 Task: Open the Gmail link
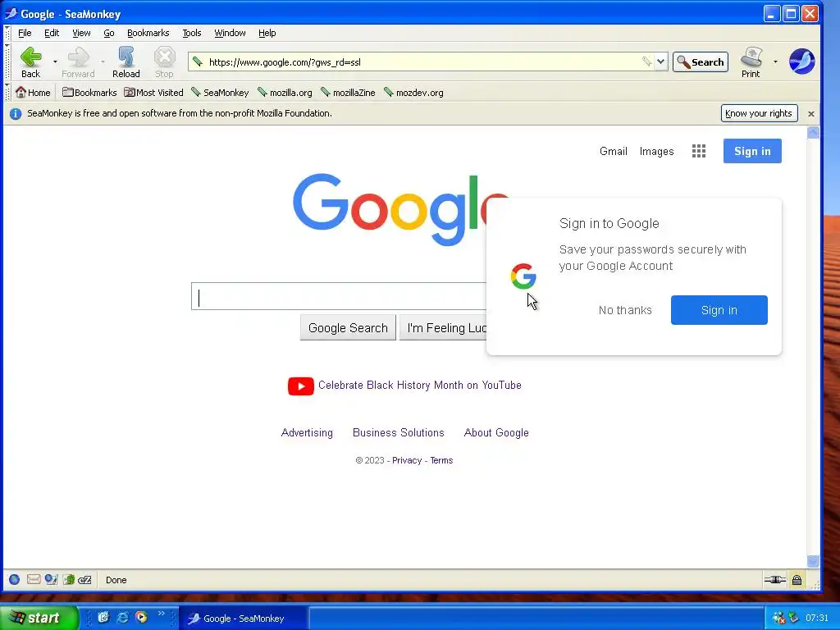614,152
